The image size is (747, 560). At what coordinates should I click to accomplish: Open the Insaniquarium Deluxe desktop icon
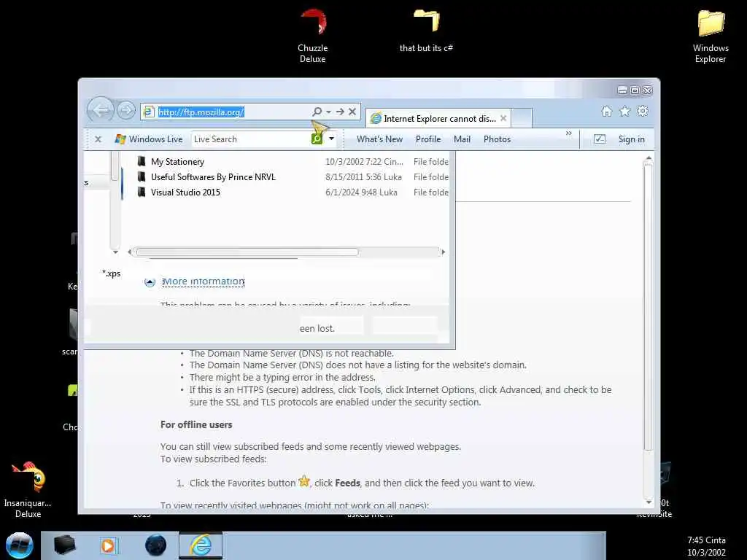28,489
